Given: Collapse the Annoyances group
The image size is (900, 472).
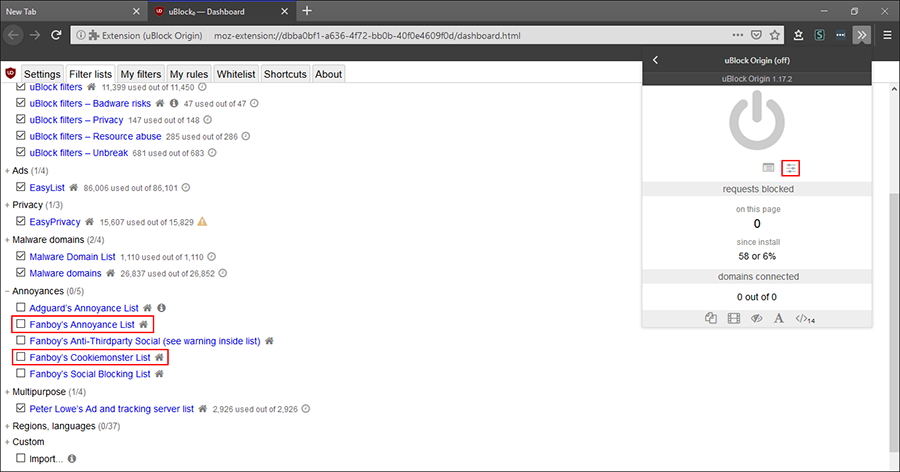Looking at the screenshot, I should pos(44,291).
